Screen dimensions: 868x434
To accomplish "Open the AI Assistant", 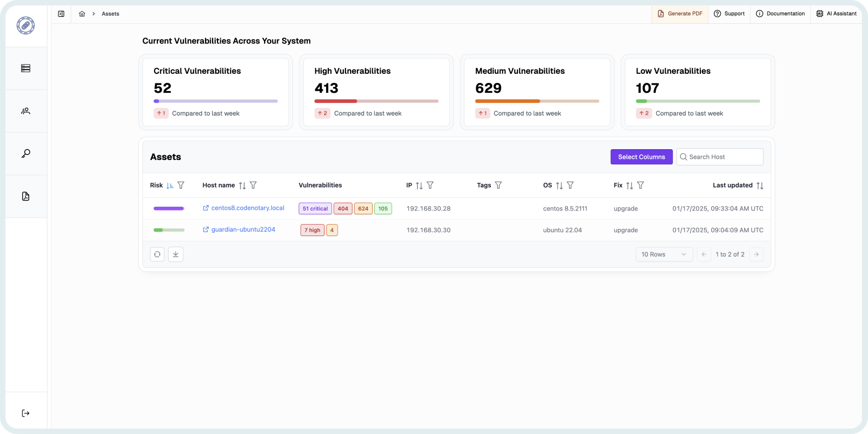I will pyautogui.click(x=836, y=14).
